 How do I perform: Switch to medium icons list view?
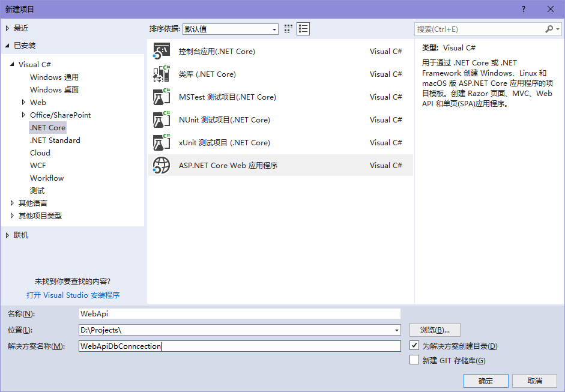303,29
